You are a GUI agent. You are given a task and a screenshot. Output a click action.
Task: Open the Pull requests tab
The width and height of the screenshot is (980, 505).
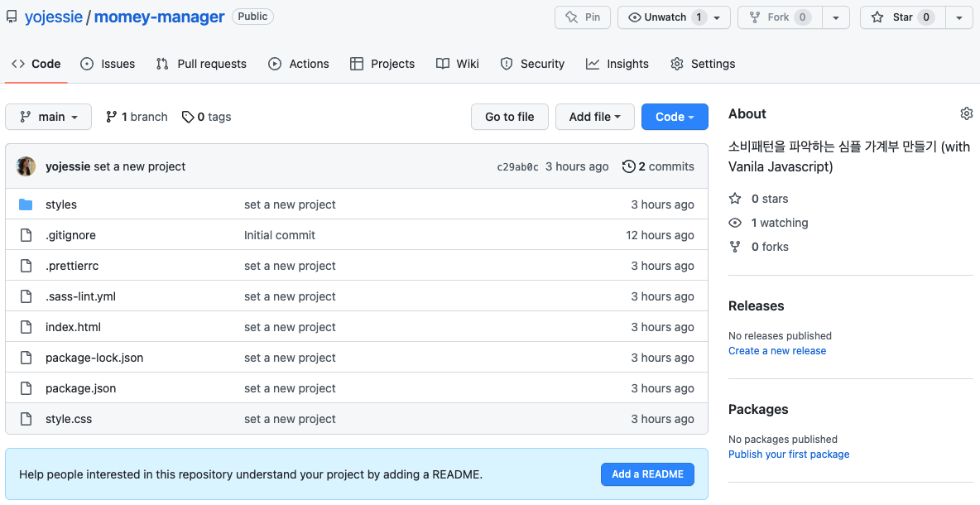tap(201, 64)
